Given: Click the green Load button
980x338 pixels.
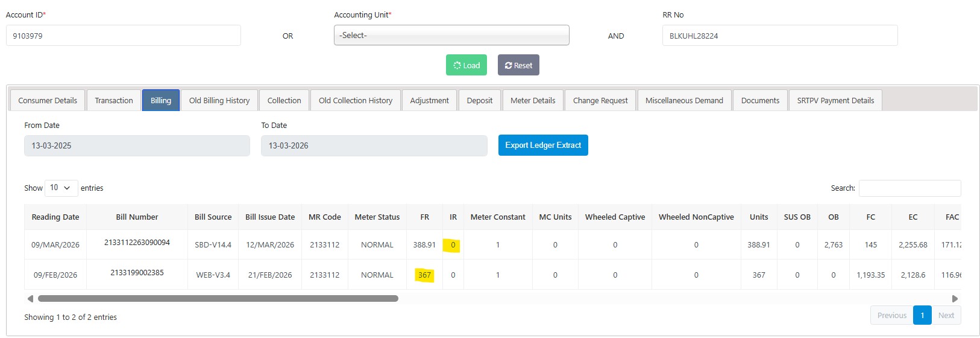Looking at the screenshot, I should [466, 65].
